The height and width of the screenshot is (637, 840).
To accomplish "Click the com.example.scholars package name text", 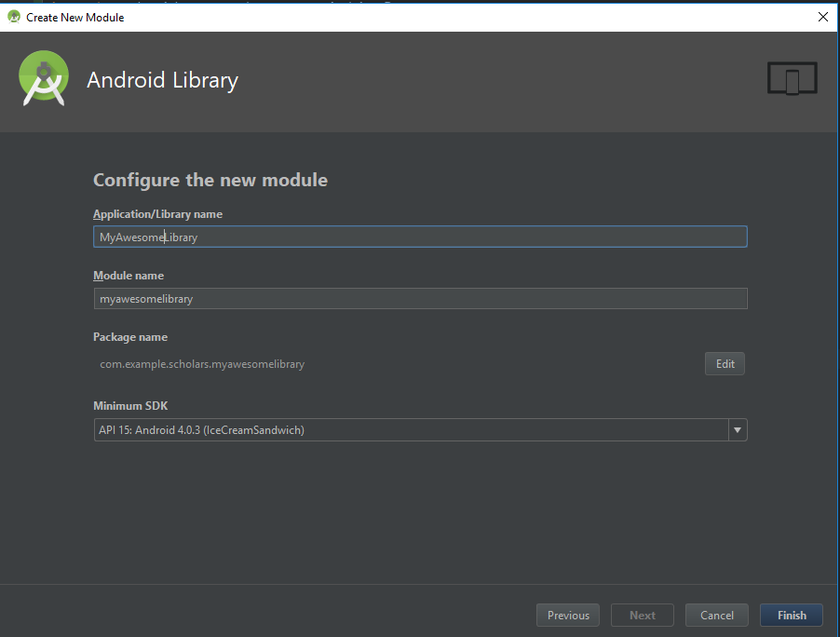I will 202,363.
